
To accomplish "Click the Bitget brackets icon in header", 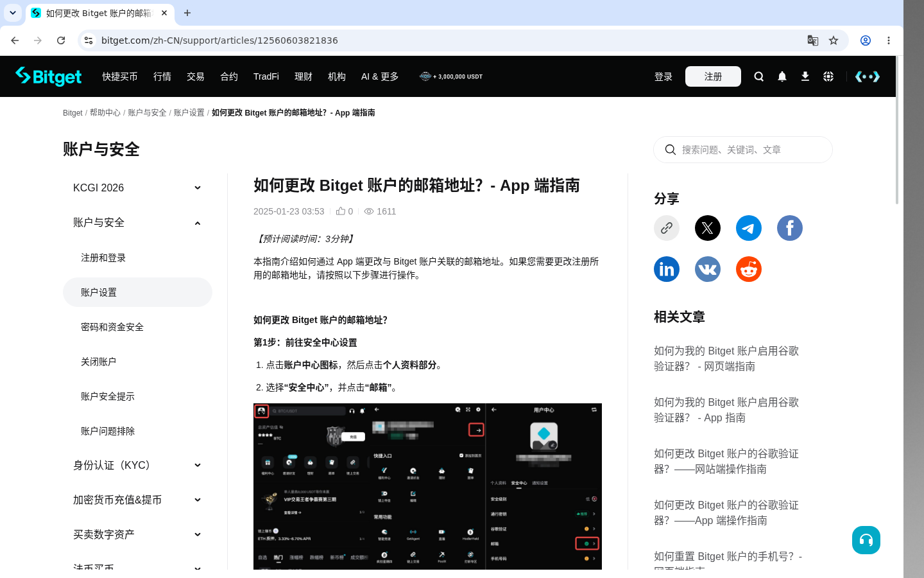I will click(868, 76).
